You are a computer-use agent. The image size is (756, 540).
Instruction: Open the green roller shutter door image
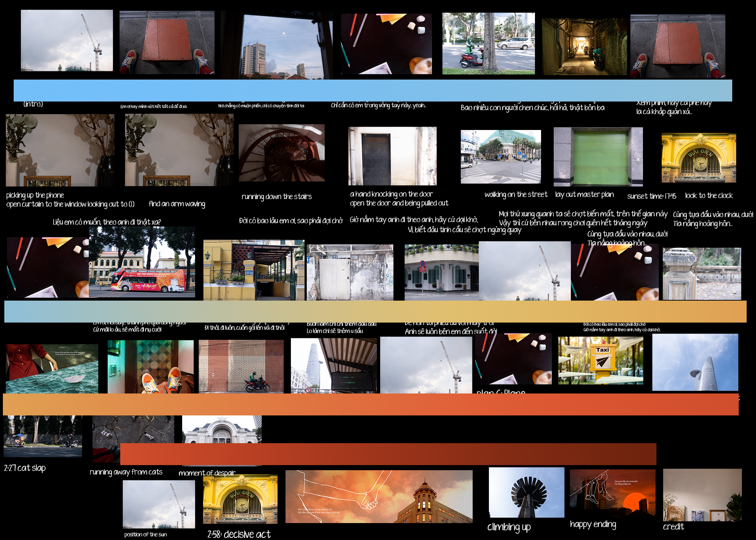(x=598, y=157)
